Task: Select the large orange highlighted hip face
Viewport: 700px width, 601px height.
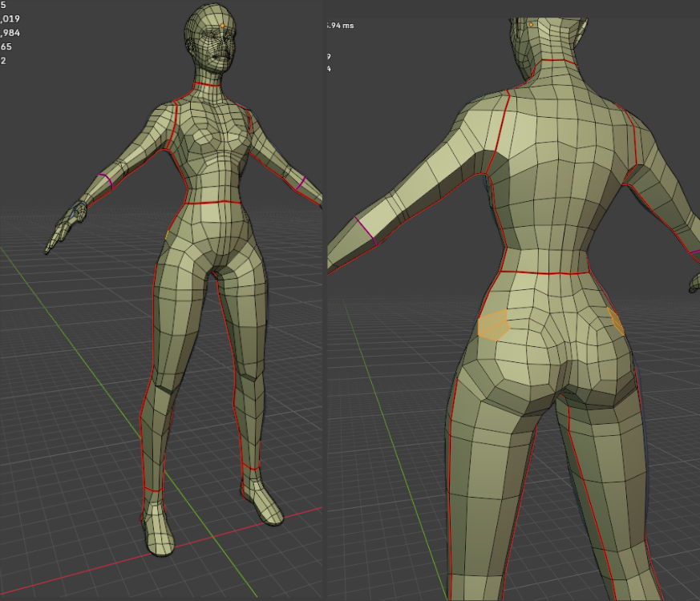Action: [x=494, y=325]
